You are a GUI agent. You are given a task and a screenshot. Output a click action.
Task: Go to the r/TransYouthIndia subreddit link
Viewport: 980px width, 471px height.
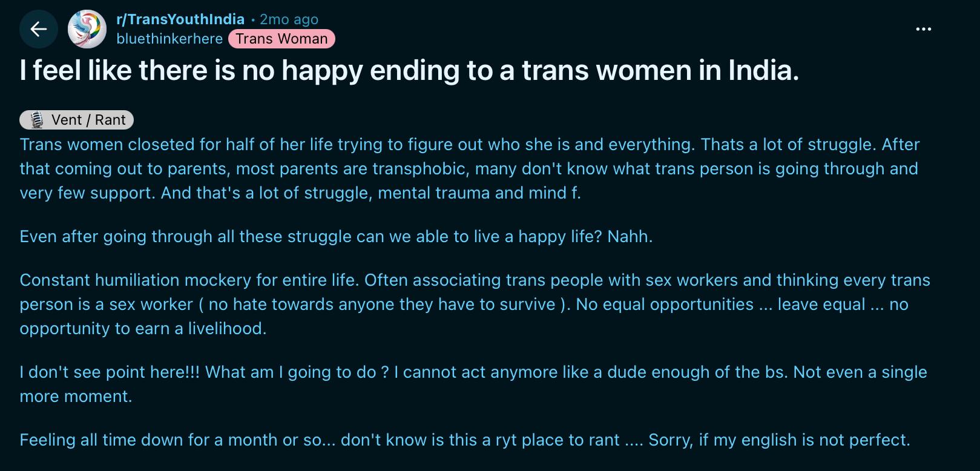pyautogui.click(x=180, y=19)
